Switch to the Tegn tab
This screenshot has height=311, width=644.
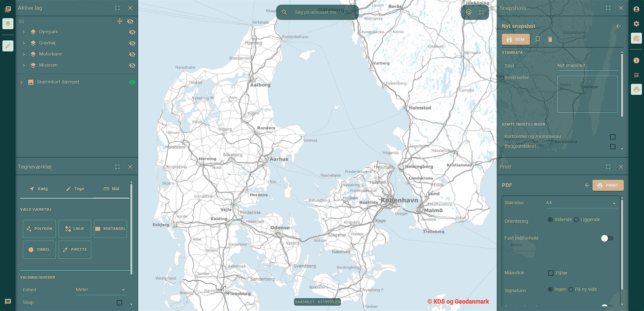pos(75,189)
